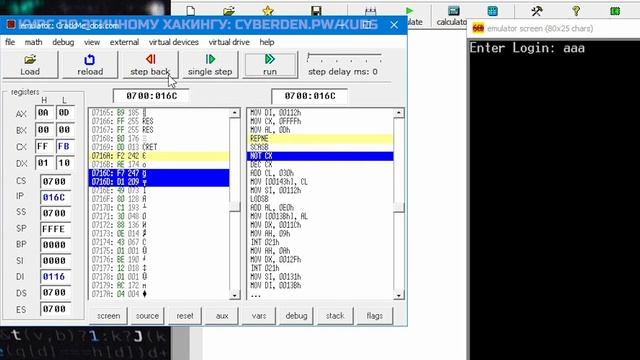
Task: Click the source button
Action: coord(147,316)
